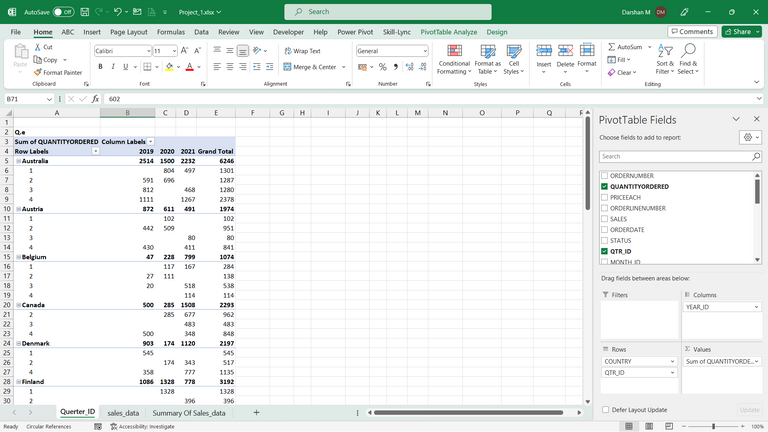
Task: Switch to Summary Of Sales_data sheet
Action: tap(189, 413)
